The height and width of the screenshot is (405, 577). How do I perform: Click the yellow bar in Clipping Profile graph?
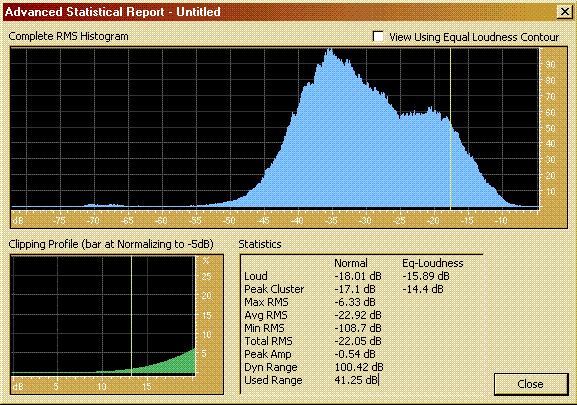point(131,316)
